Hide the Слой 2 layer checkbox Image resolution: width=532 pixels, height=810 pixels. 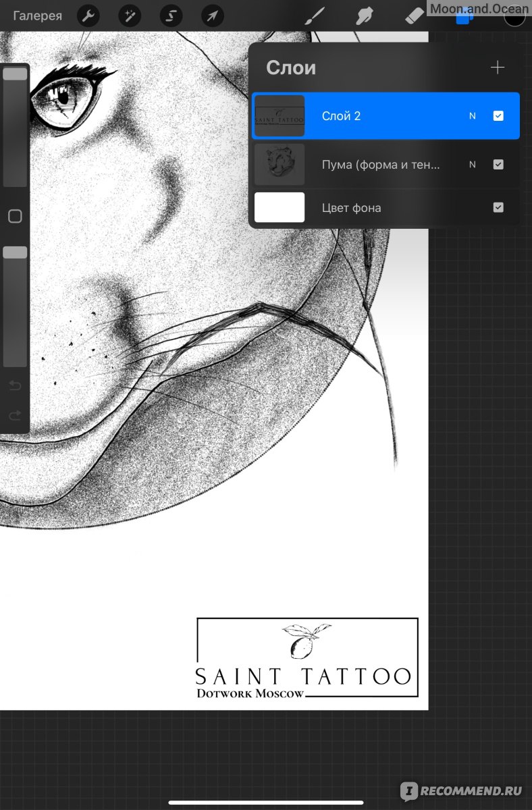click(498, 116)
